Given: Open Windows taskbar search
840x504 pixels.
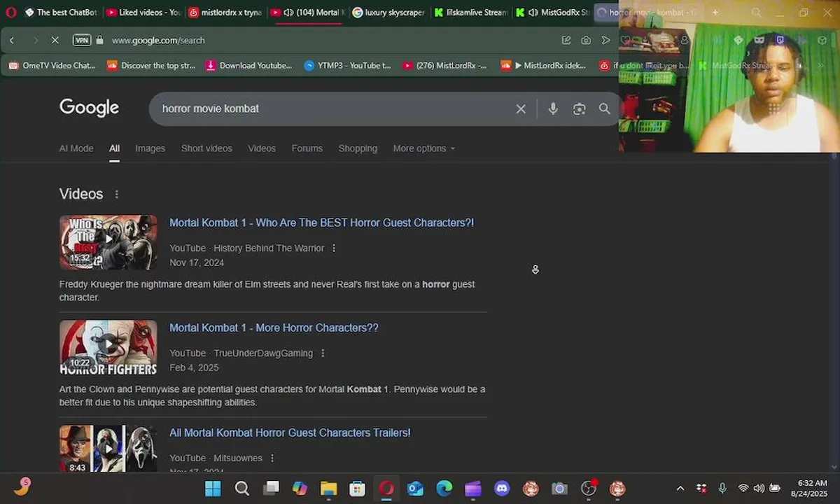Looking at the screenshot, I should point(241,489).
